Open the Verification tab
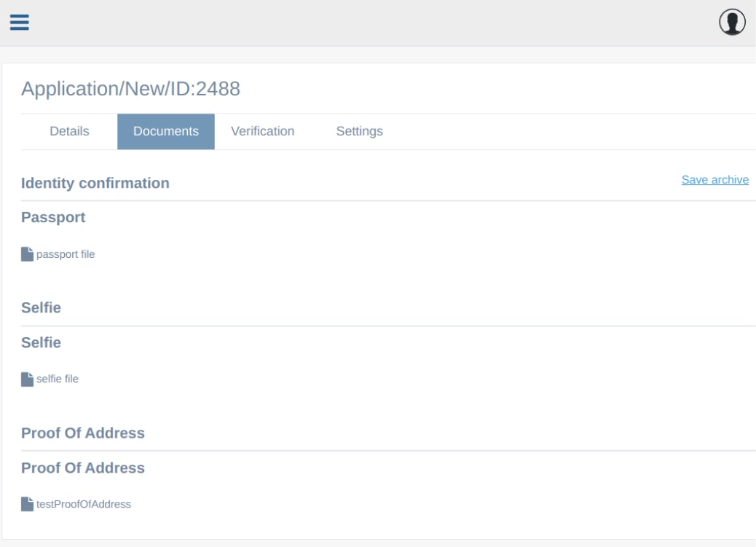 click(x=262, y=132)
